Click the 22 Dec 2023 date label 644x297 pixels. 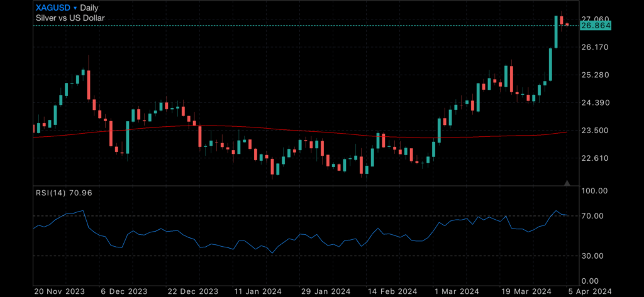(x=194, y=291)
